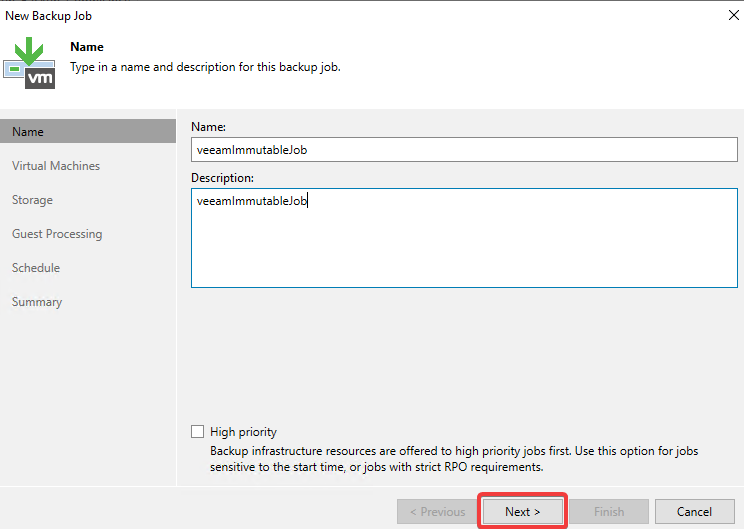Click inside the Description text area
The width and height of the screenshot is (744, 529).
464,238
